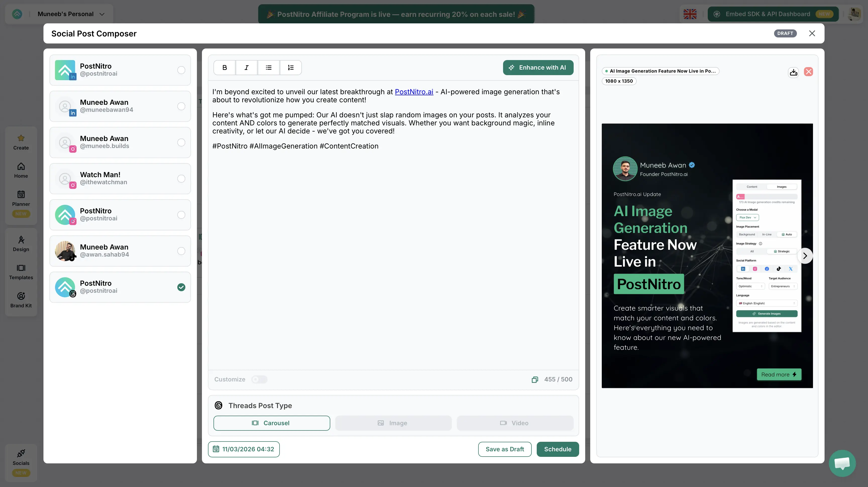This screenshot has height=487, width=868.
Task: Enable the Customize toggle
Action: [259, 379]
